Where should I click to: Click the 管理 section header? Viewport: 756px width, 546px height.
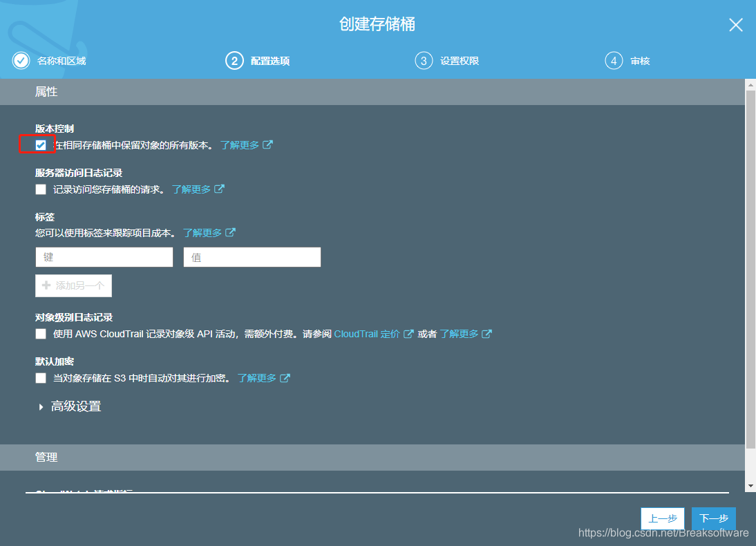coord(46,458)
